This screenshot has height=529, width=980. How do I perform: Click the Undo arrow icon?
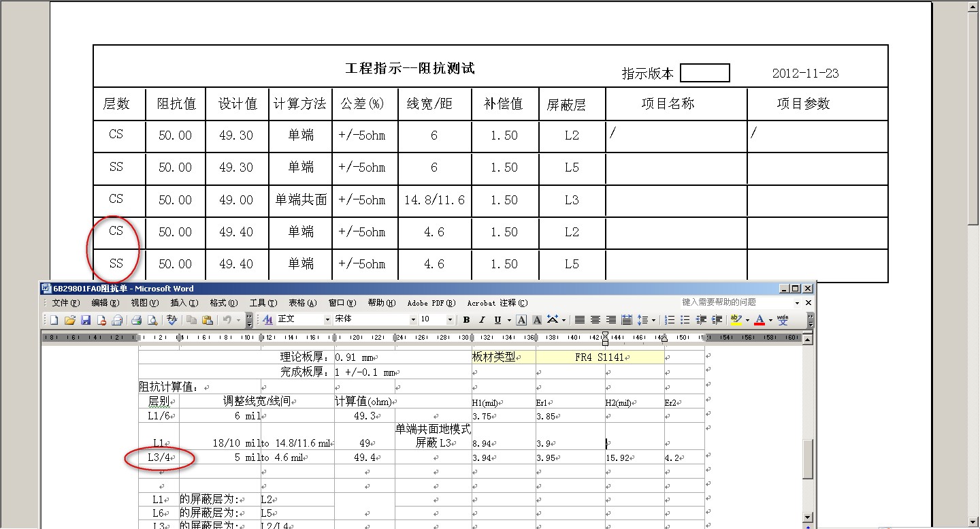[227, 319]
